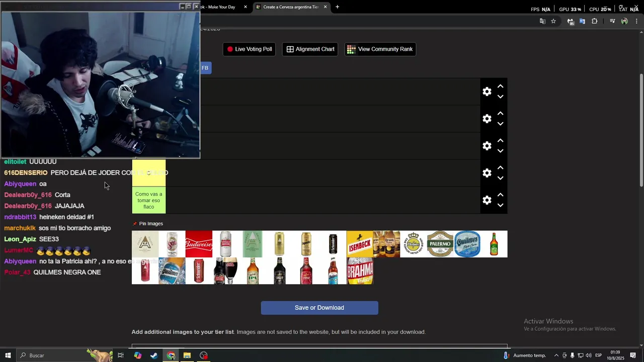
Task: Bookmark this page with star icon
Action: pos(553,21)
